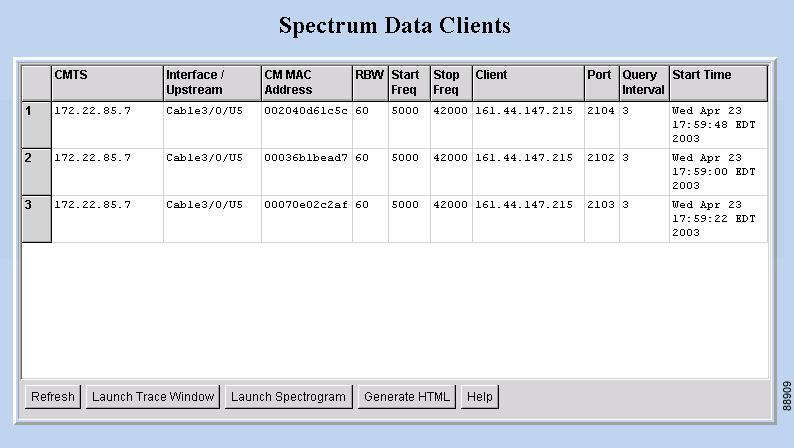Open the Launch Spectrogram button
Screen dimensions: 794x448
(288, 396)
